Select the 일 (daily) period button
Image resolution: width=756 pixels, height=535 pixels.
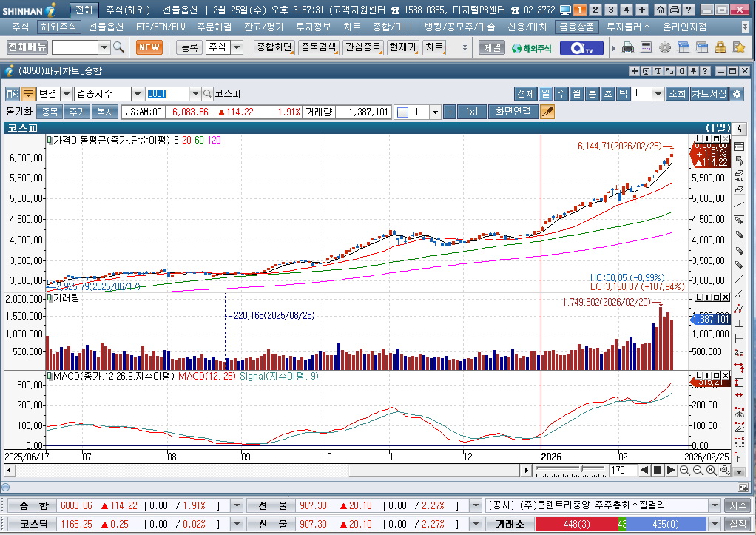(545, 93)
